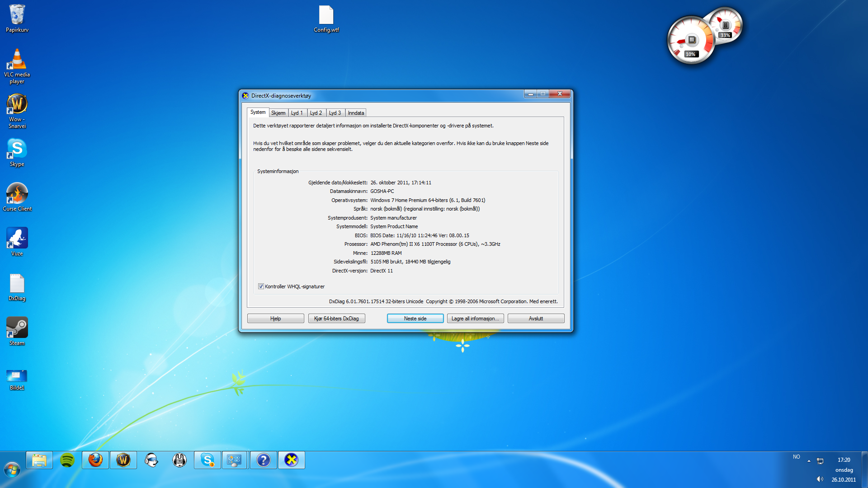Screen dimensions: 868x488
Task: Switch to Firefox in the taskbar
Action: coord(95,460)
